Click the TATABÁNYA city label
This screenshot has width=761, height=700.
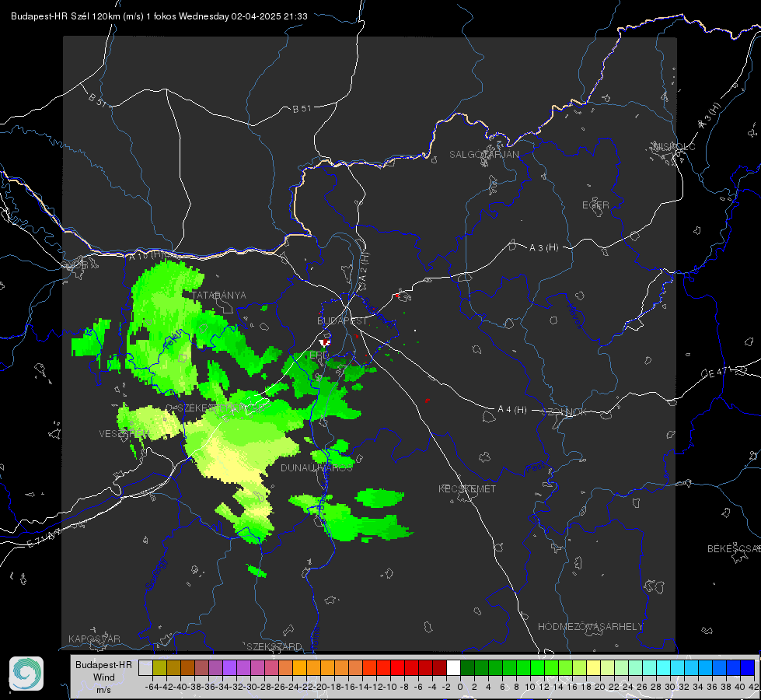click(219, 296)
